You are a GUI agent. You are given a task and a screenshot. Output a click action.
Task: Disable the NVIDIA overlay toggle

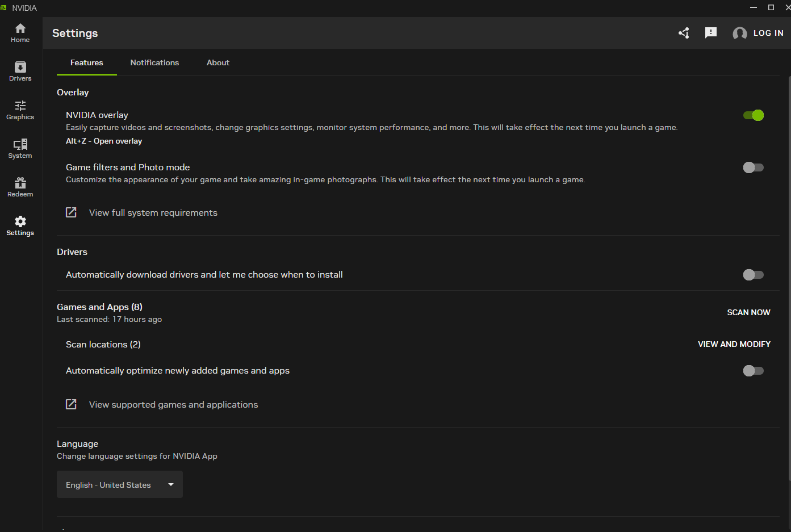coord(754,115)
